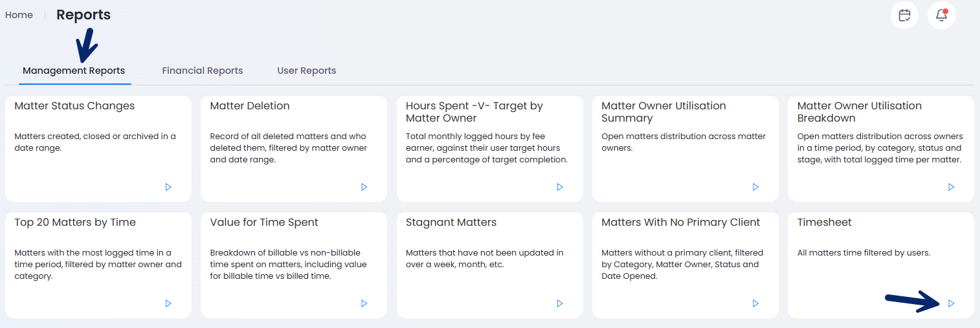
Task: Run the Matter Deletion report arrow
Action: point(364,187)
